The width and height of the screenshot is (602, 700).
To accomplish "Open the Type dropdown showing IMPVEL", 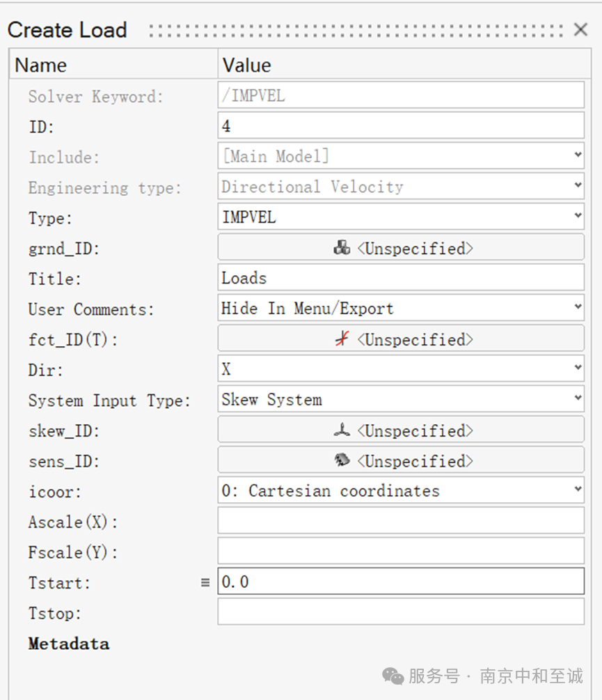I will tap(401, 217).
